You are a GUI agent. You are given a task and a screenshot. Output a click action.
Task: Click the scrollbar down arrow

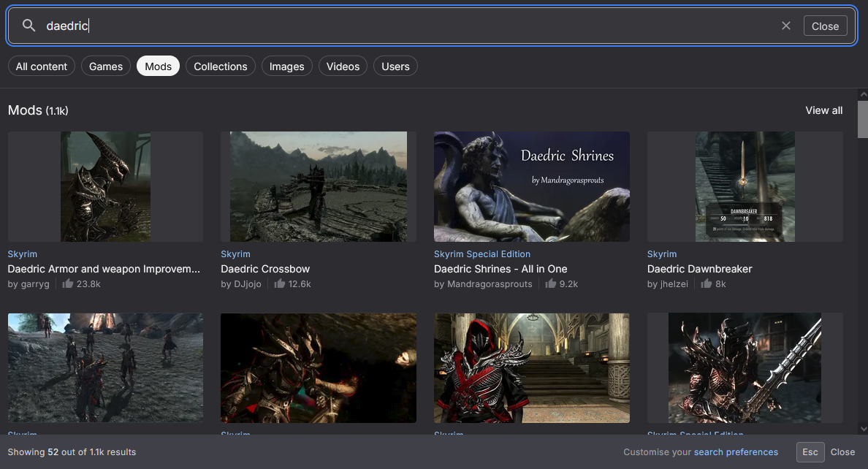[863, 429]
